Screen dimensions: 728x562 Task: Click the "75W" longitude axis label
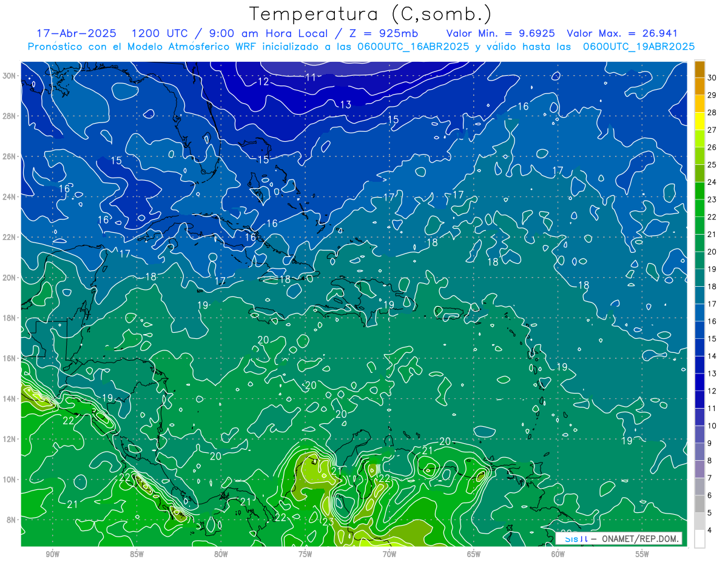305,554
